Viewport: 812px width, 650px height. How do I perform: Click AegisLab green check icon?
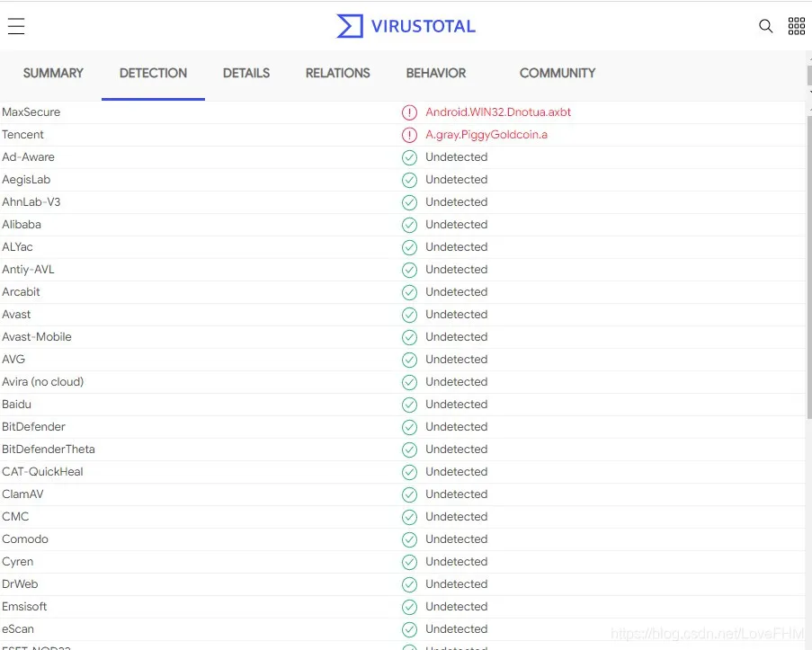click(409, 180)
